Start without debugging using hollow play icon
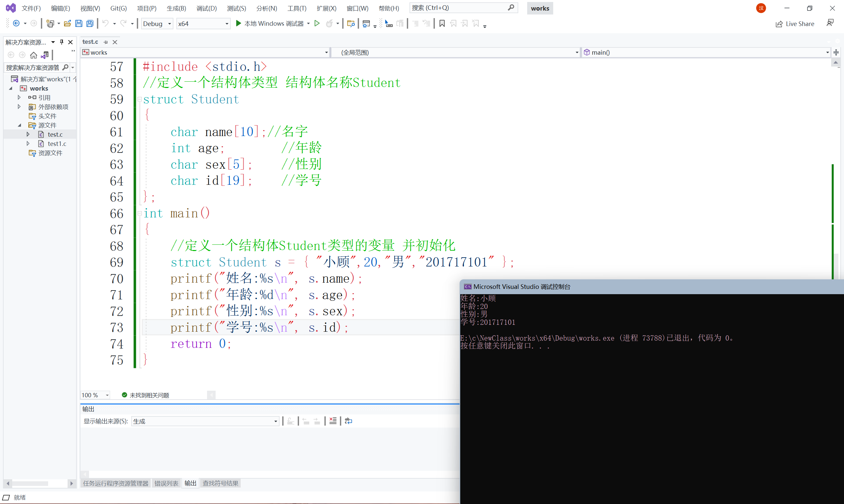Image resolution: width=844 pixels, height=504 pixels. [317, 23]
